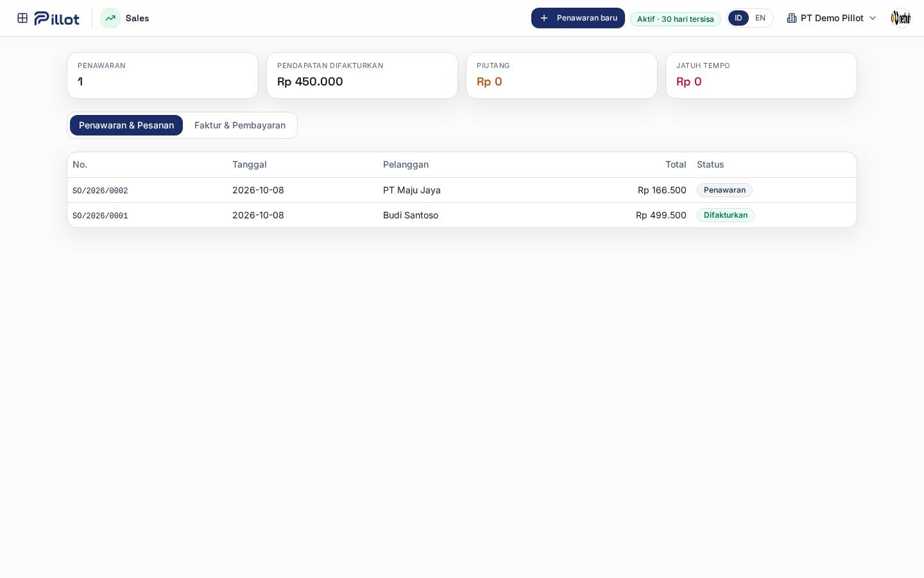Click the Penawaran summary card
This screenshot has height=578, width=924.
163,76
